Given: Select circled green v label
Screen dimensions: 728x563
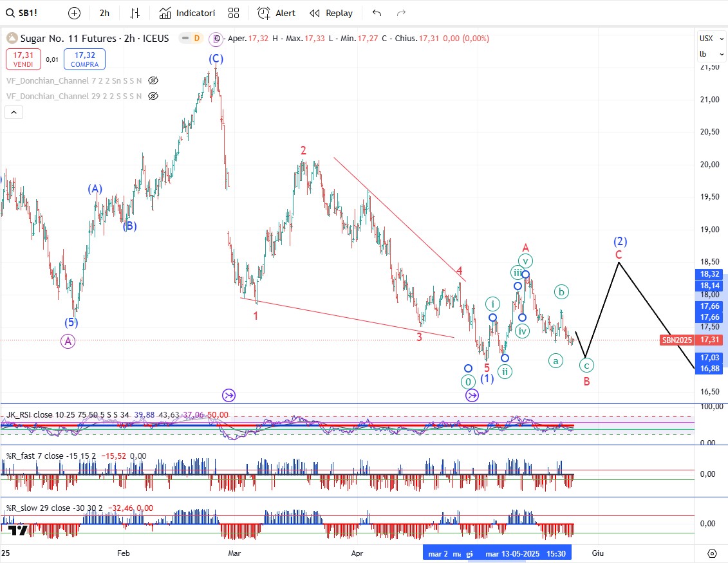Looking at the screenshot, I should [x=525, y=261].
